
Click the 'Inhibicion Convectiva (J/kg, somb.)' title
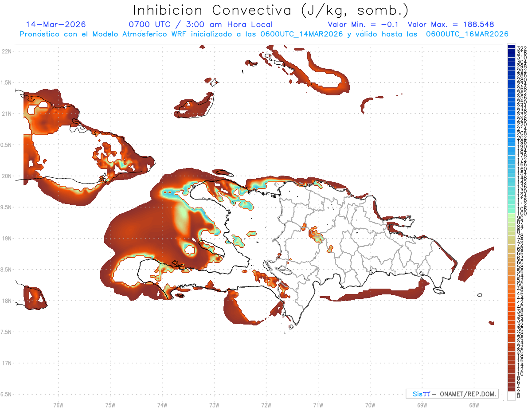[x=271, y=10]
